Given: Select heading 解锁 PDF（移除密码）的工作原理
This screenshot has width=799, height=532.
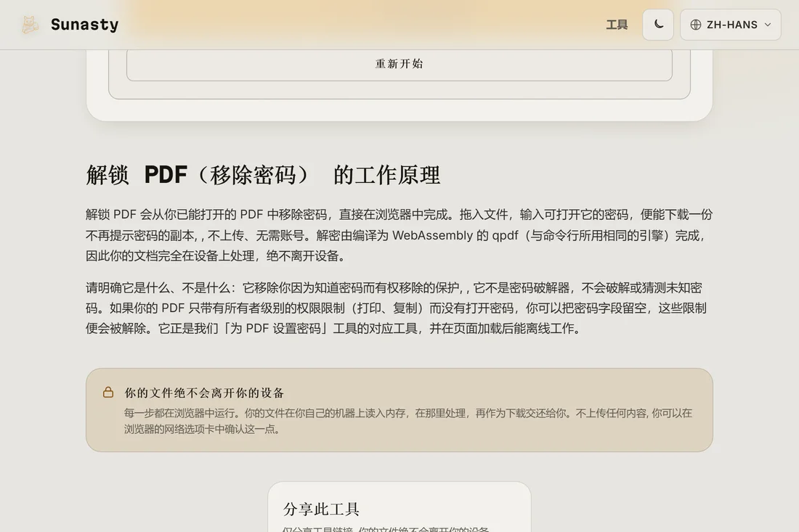Looking at the screenshot, I should (263, 175).
